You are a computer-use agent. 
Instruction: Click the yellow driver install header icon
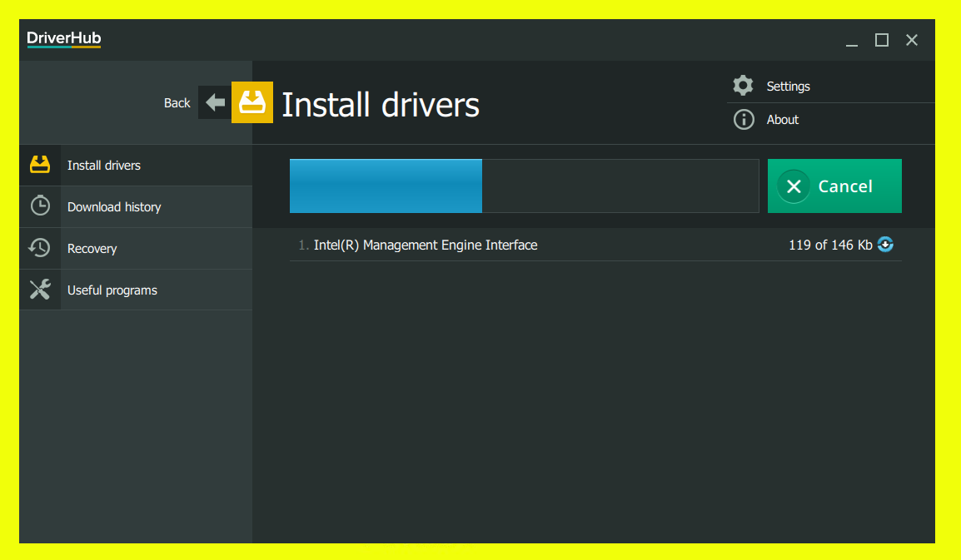click(251, 102)
